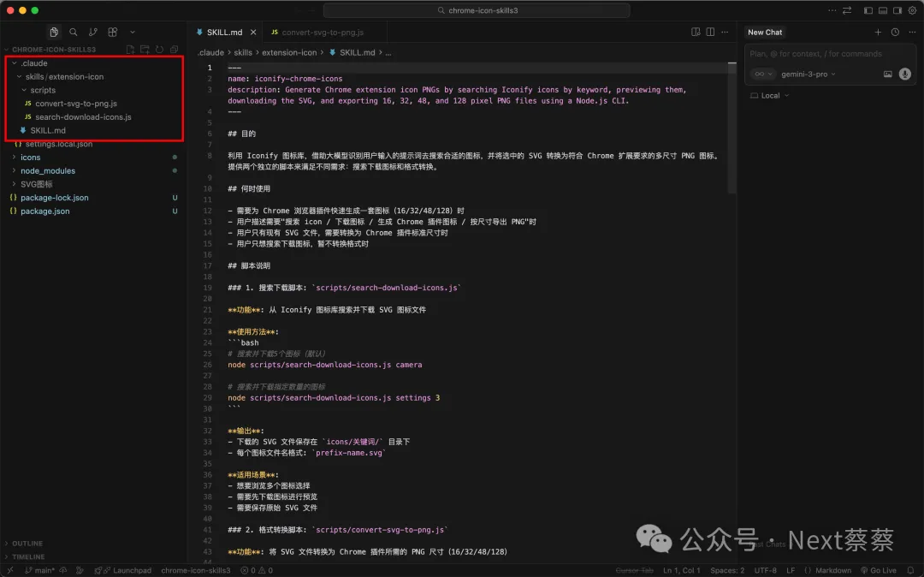
Task: Click Go Live in status bar
Action: point(879,570)
